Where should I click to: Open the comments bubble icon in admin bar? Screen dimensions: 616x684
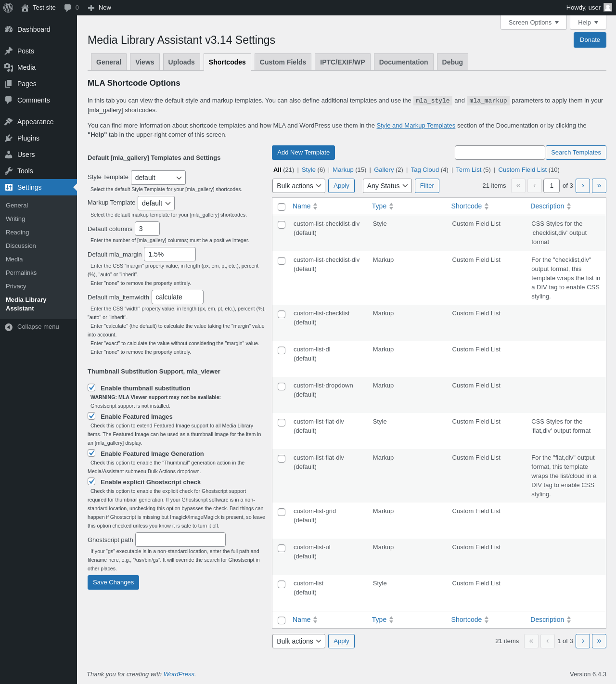pos(68,8)
